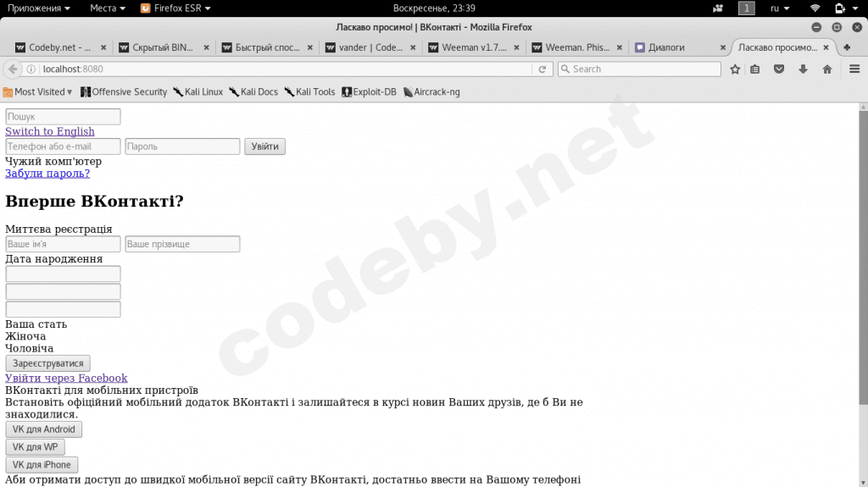Open a new tab with the plus icon
This screenshot has width=868, height=487.
(x=847, y=47)
